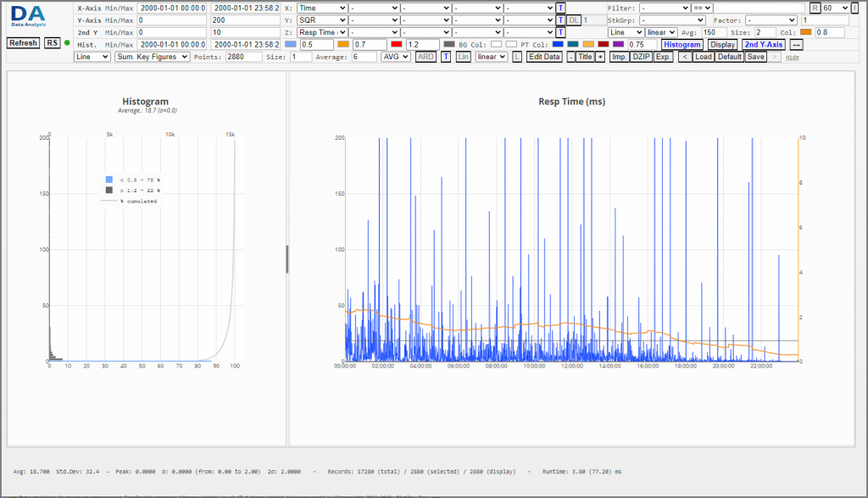Open the 60 refresh interval dropdown
The width and height of the screenshot is (868, 498).
click(x=835, y=8)
